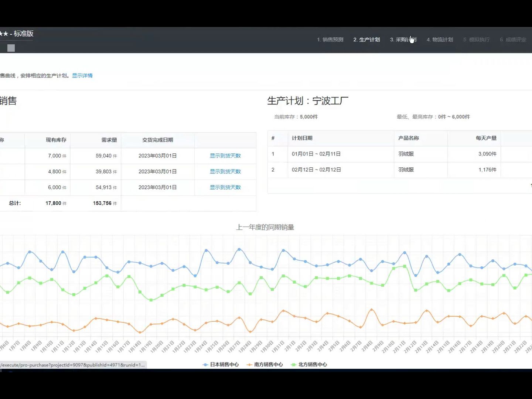Screen dimensions: 532x399
Task: Click 显示到货天数 in the 39,803 件 row
Action: (x=225, y=171)
